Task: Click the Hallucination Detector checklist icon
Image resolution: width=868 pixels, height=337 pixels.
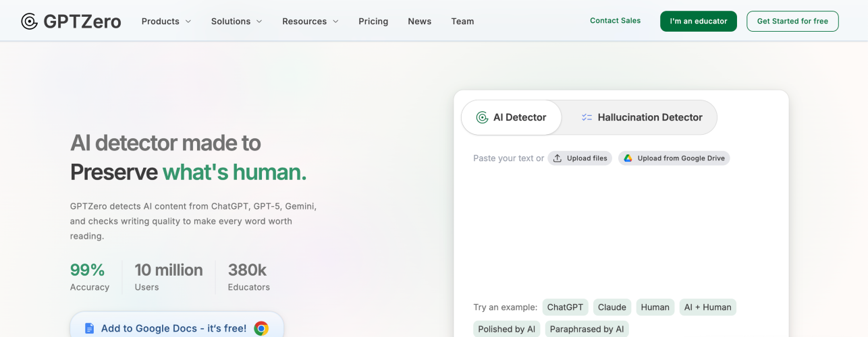Action: click(x=587, y=117)
